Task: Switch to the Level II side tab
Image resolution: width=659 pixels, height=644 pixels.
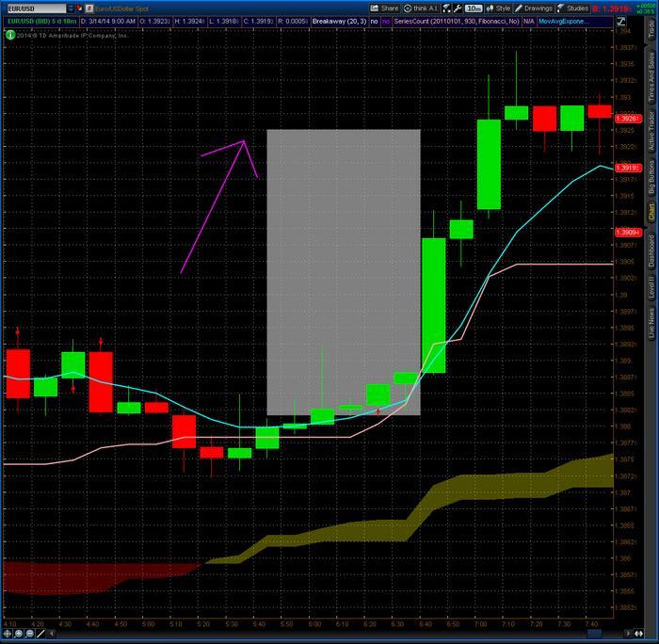Action: click(x=651, y=287)
